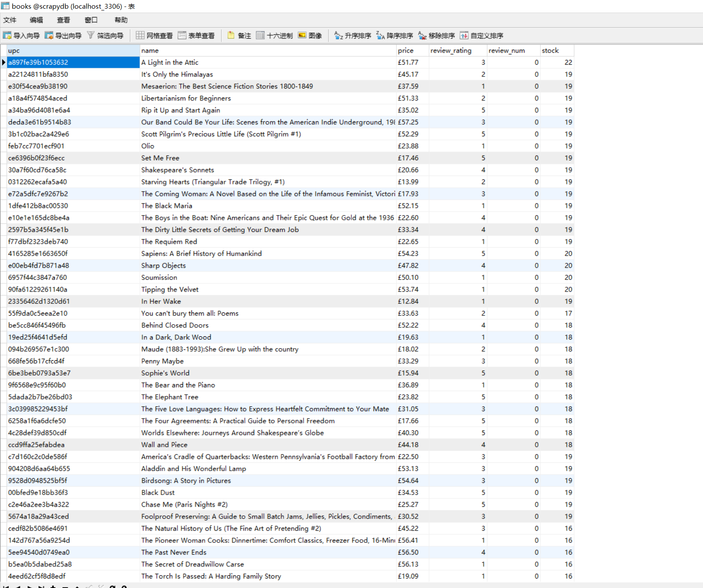Open the 编辑 menu
The image size is (703, 588).
(x=37, y=20)
